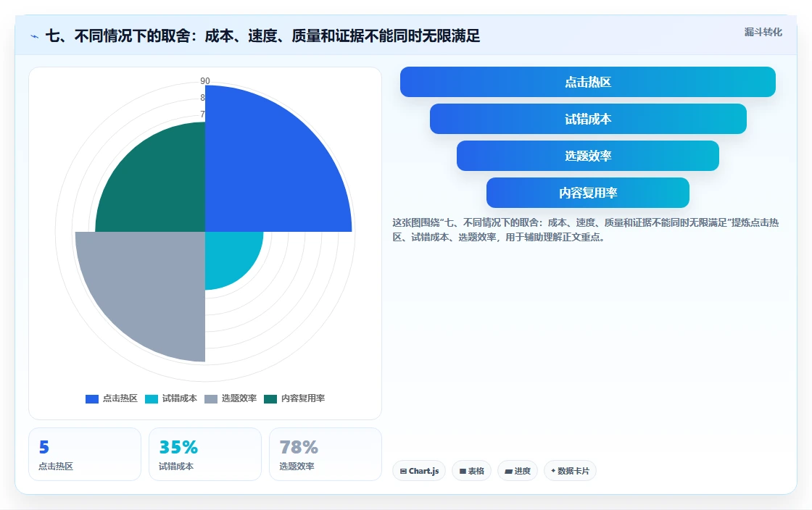Image resolution: width=812 pixels, height=510 pixels.
Task: Click the description paragraph under the funnel
Action: click(585, 230)
